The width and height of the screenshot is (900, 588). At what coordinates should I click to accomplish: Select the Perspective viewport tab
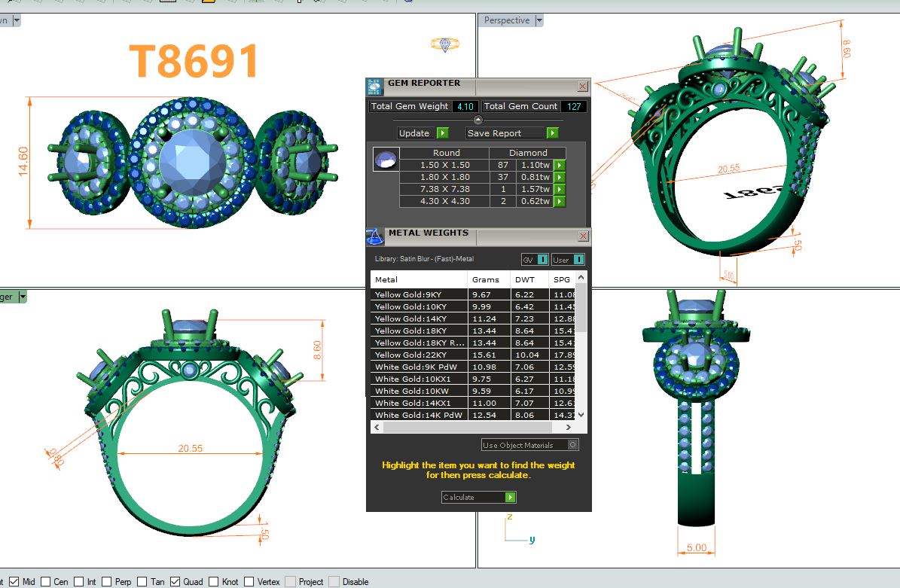[506, 20]
